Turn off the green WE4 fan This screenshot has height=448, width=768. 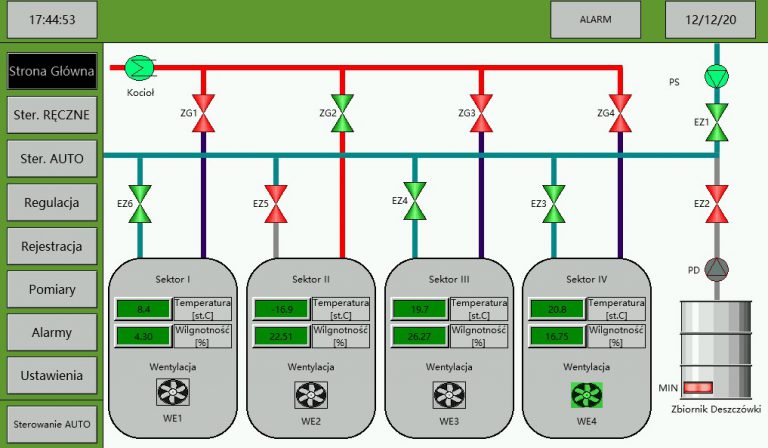(x=586, y=394)
